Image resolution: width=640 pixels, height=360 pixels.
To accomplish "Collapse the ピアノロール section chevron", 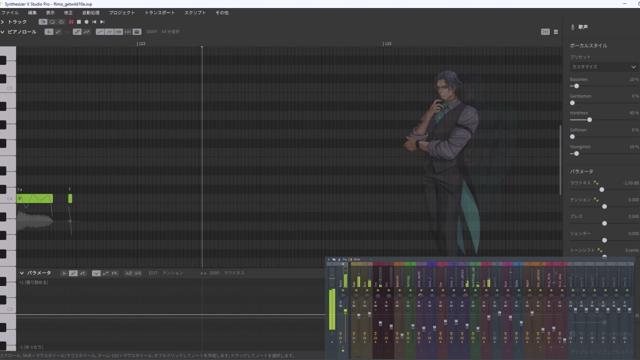I will tap(2, 32).
